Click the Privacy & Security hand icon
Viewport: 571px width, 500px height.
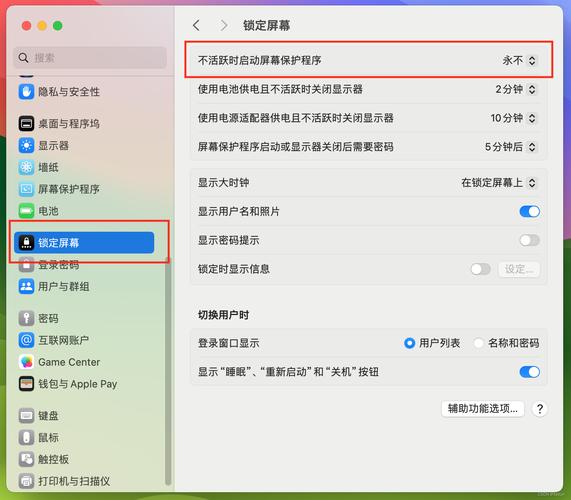tap(26, 91)
